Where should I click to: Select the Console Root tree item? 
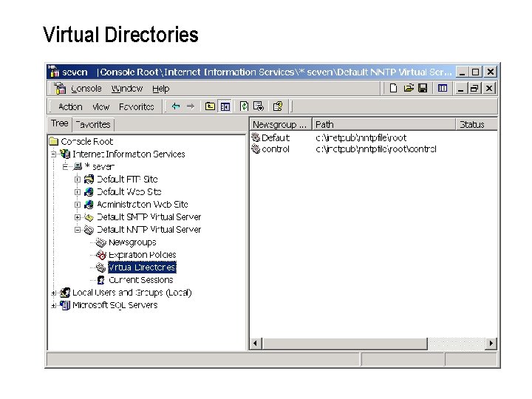[87, 141]
